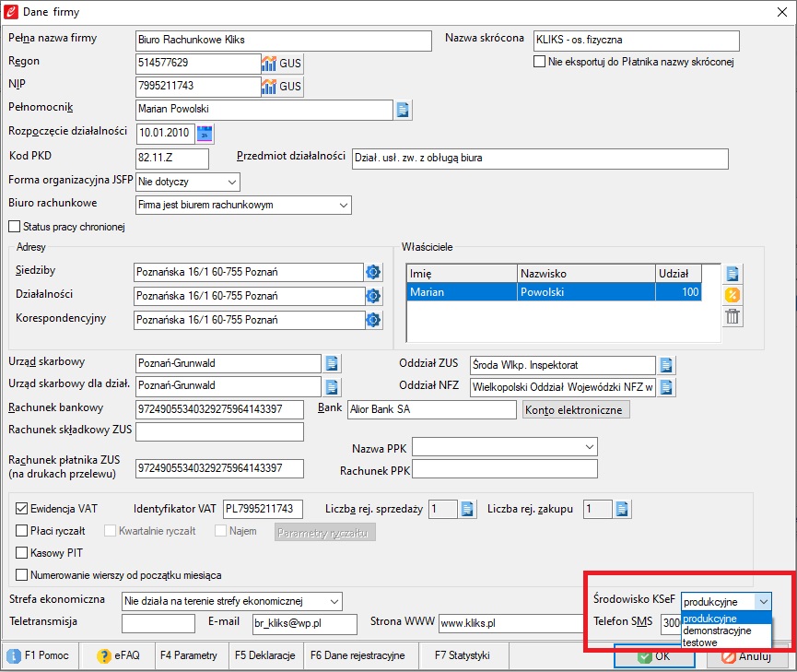Click gear icon beside Korespondencyjny address
This screenshot has height=672, width=797.
373,320
